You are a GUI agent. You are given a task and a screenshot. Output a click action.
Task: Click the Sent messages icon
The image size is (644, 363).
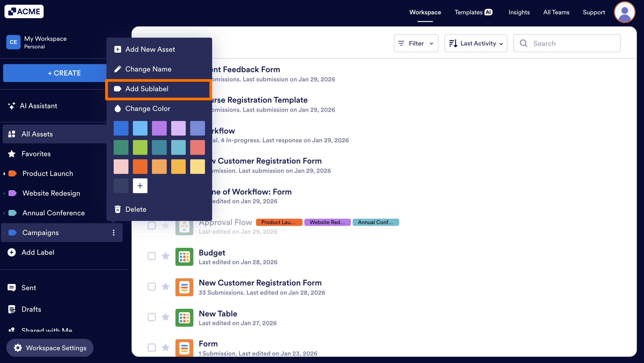point(12,287)
